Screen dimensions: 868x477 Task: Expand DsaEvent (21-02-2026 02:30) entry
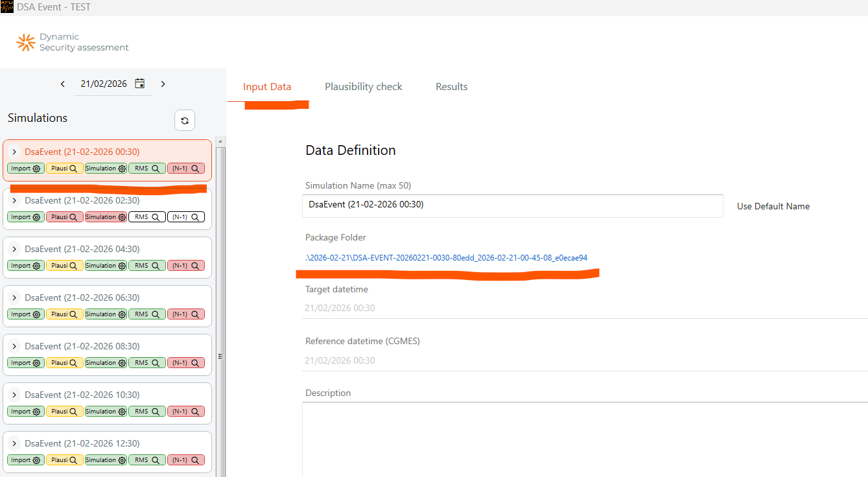[x=14, y=200]
